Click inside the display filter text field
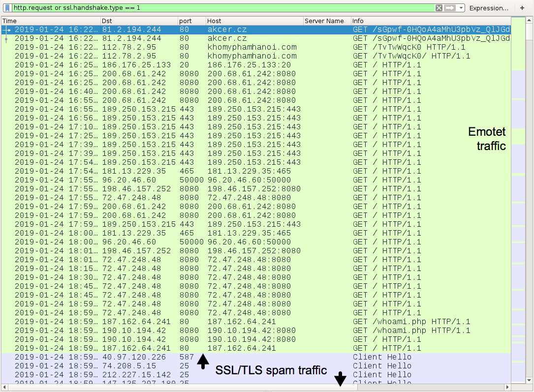 click(223, 8)
